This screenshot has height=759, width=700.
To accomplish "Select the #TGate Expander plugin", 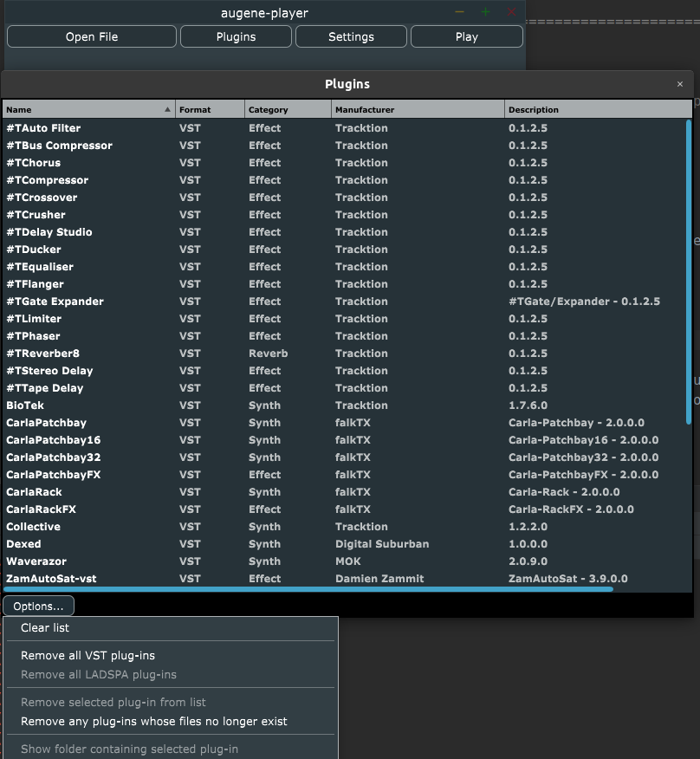I will pyautogui.click(x=345, y=302).
